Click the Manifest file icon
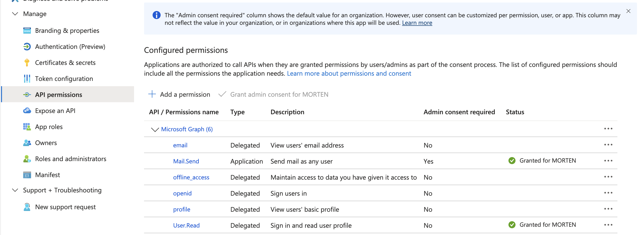The image size is (644, 235). tap(27, 175)
